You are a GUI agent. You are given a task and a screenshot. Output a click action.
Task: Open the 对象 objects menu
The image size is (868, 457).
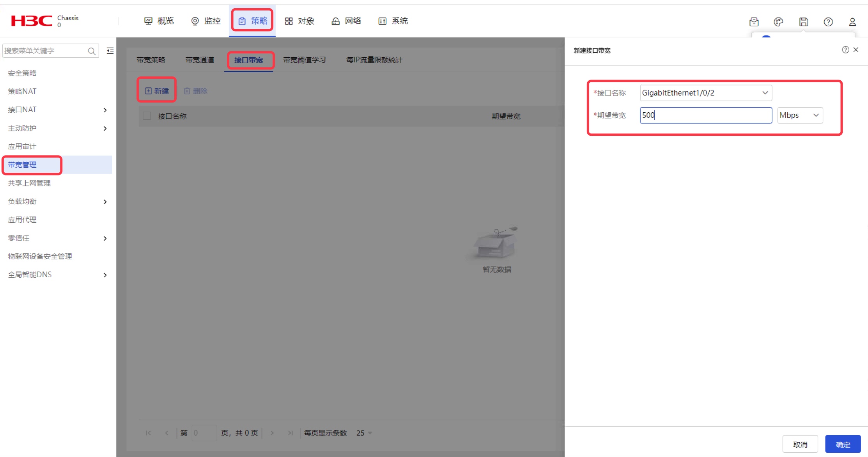tap(299, 21)
